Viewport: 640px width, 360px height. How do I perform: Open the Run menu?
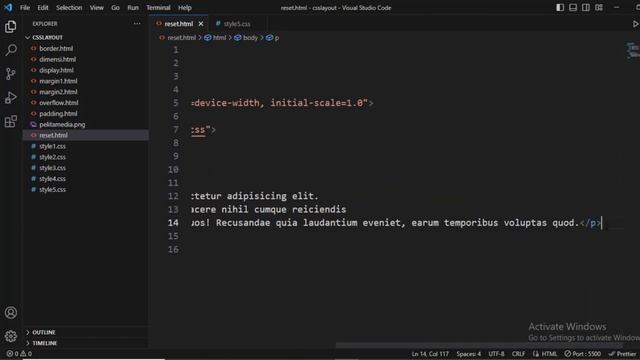click(x=133, y=7)
